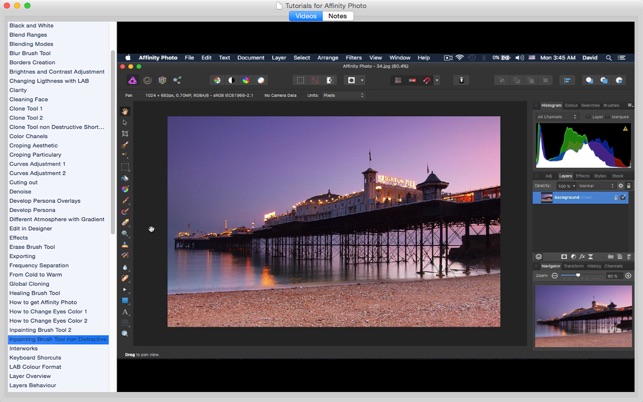Open layer effects fx icon
The height and width of the screenshot is (402, 643).
[582, 257]
